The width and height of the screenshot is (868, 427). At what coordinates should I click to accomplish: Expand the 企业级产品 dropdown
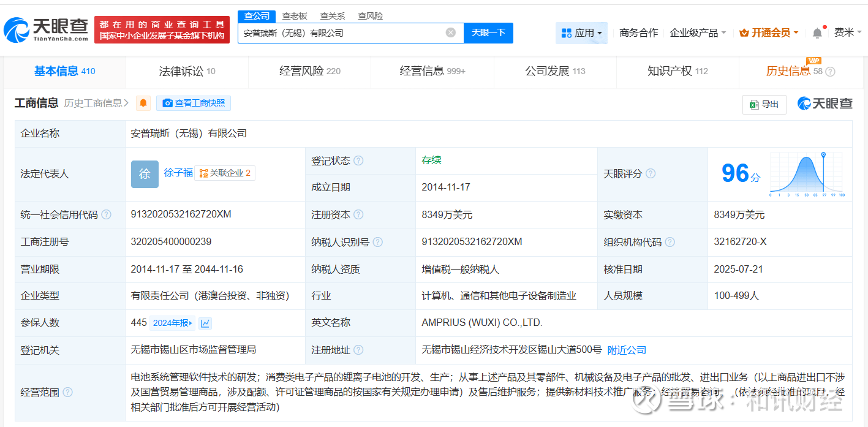pyautogui.click(x=698, y=32)
